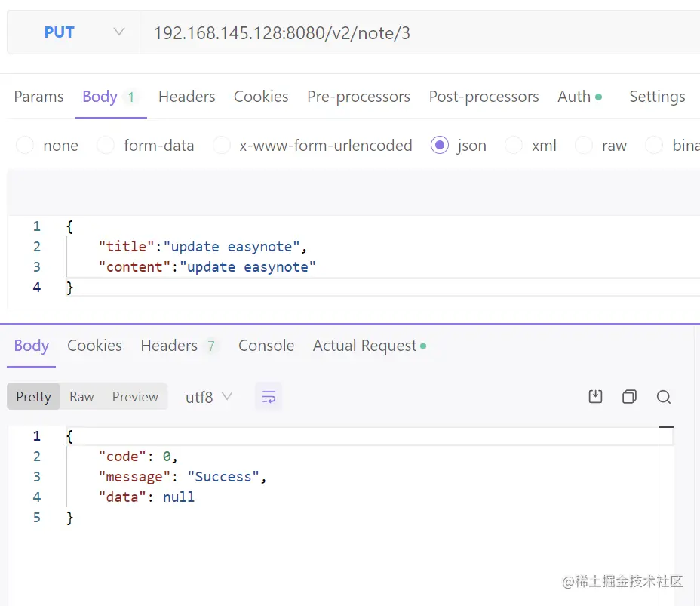700x606 pixels.
Task: Show the Actual Request tab
Action: (x=365, y=346)
